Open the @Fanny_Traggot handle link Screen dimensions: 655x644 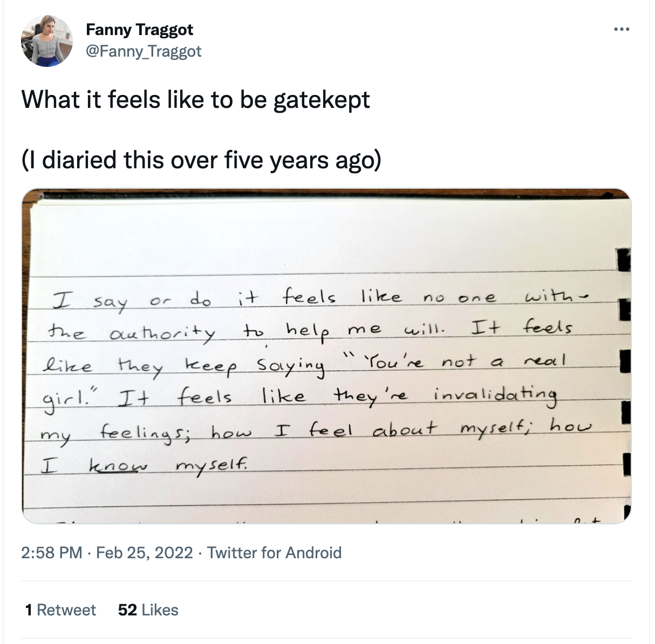144,51
